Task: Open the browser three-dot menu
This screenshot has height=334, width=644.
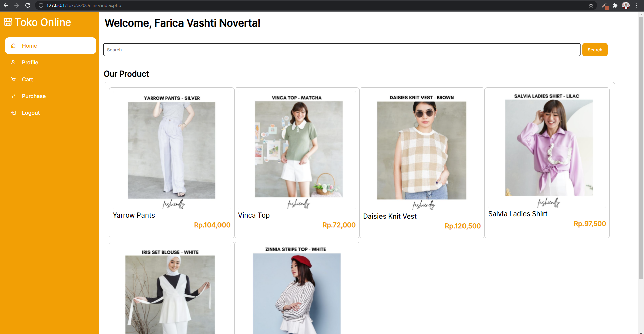Action: pyautogui.click(x=637, y=5)
